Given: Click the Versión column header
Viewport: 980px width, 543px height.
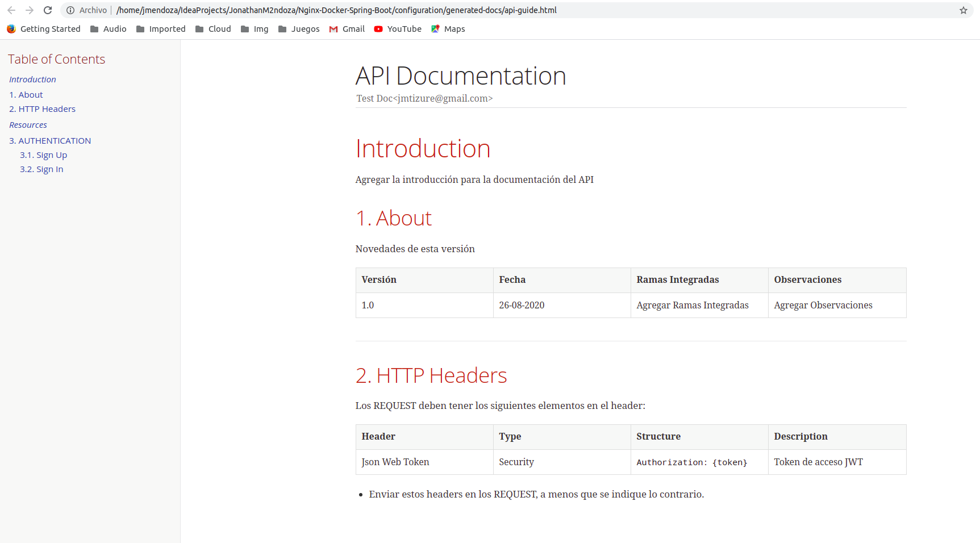Looking at the screenshot, I should coord(424,280).
